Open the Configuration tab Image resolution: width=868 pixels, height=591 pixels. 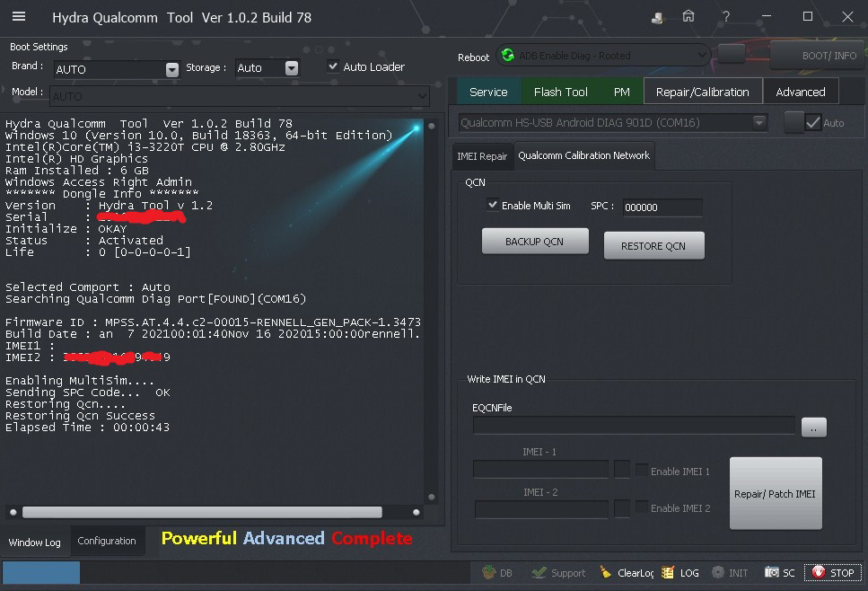tap(107, 541)
